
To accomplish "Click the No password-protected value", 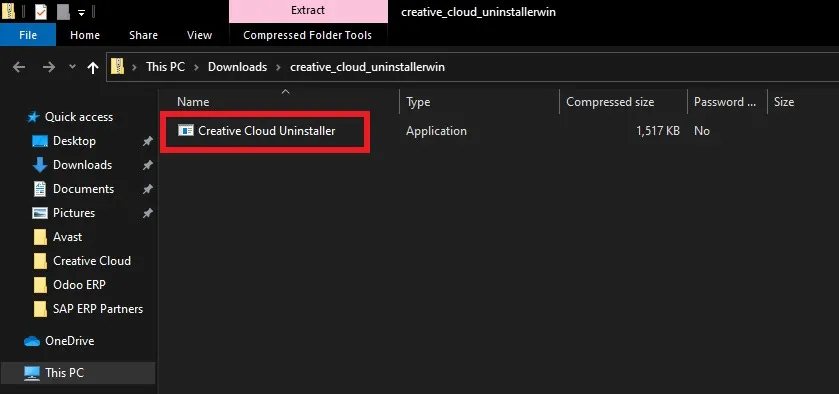I will 701,131.
